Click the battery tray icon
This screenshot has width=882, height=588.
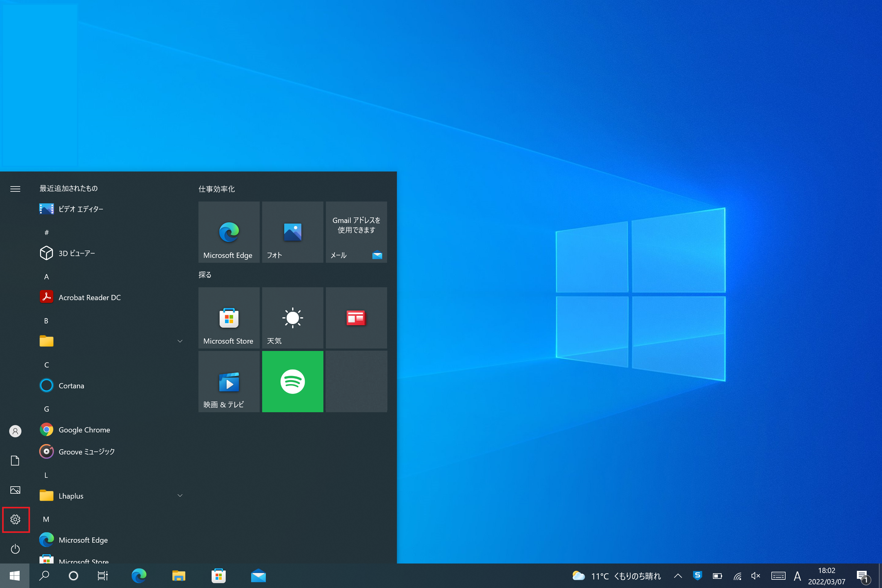click(x=717, y=576)
